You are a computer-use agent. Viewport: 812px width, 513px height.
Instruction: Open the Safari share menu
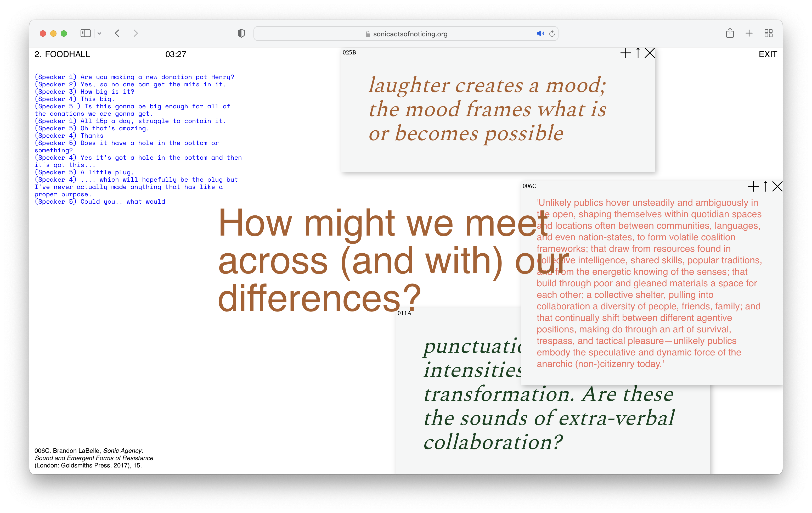pyautogui.click(x=730, y=33)
